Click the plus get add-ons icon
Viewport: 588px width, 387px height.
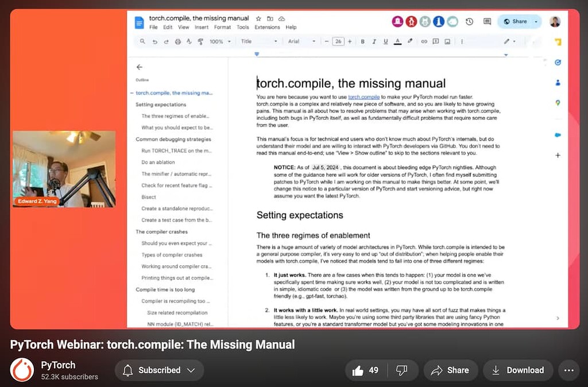coord(558,155)
